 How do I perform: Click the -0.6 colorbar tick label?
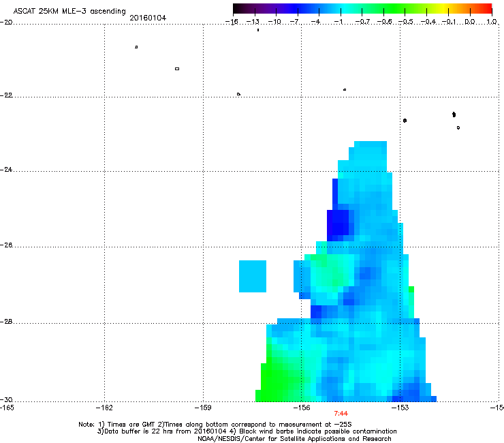[383, 22]
